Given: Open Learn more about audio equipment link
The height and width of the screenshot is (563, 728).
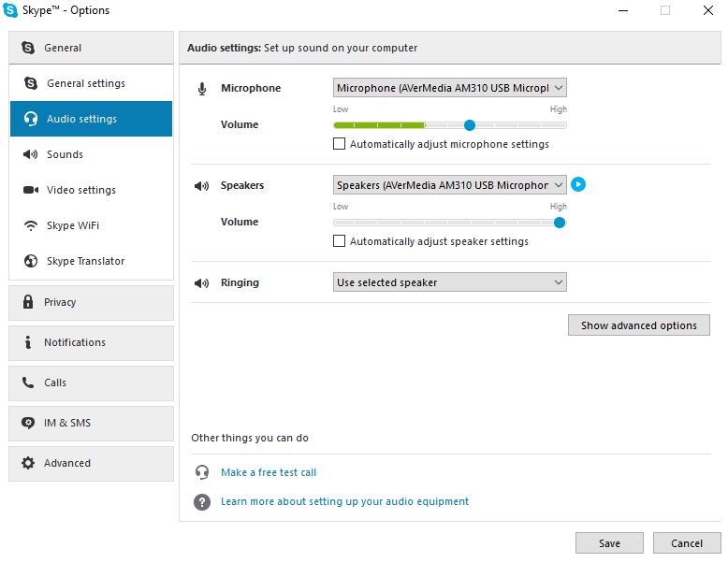Looking at the screenshot, I should (345, 501).
